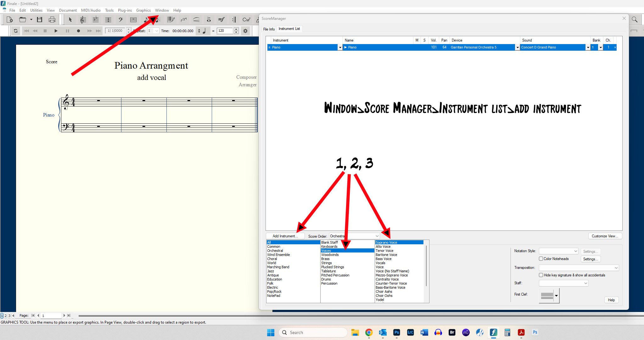644x340 pixels.
Task: Select the Staff tool
Action: coord(83,20)
